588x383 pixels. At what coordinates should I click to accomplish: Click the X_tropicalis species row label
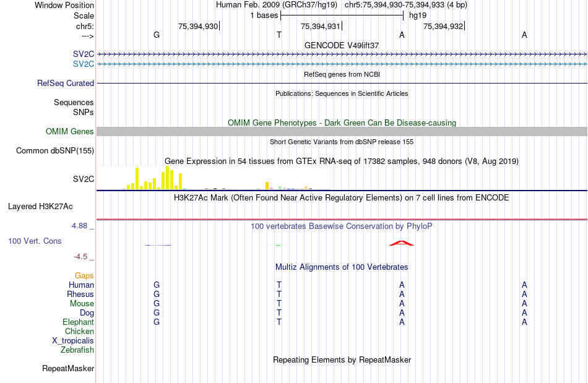(73, 341)
